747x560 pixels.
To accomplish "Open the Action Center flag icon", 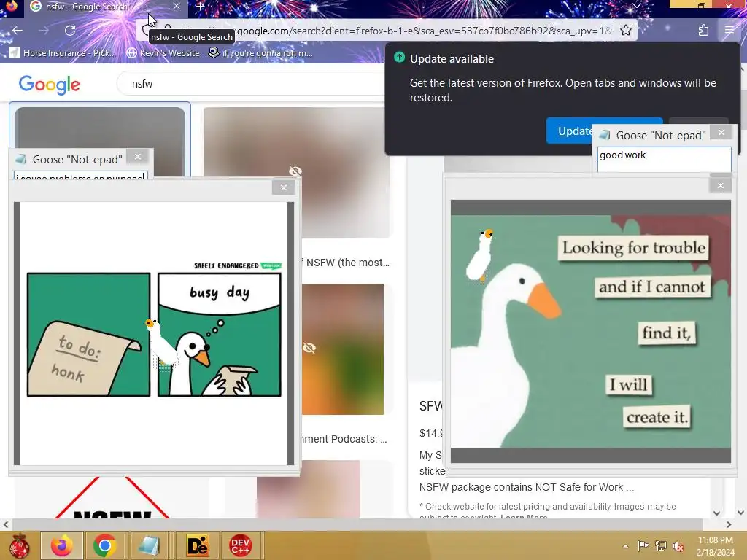I will 643,545.
